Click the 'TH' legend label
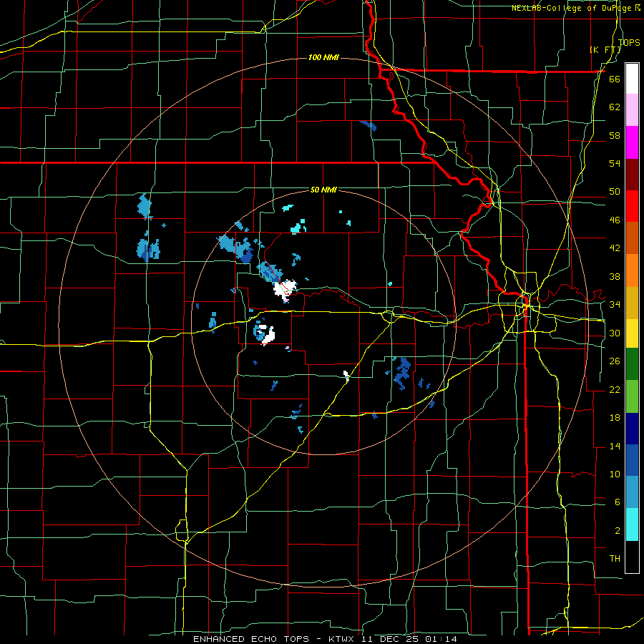The height and width of the screenshot is (644, 644). (x=615, y=559)
